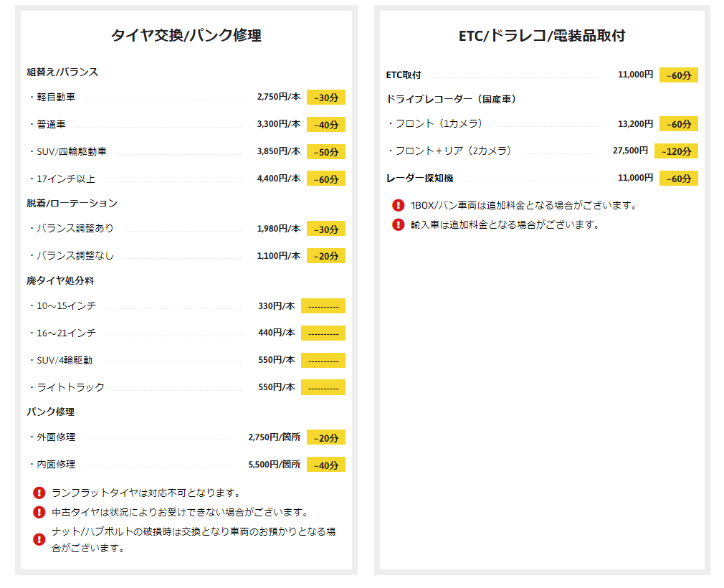Viewport: 724px width, 588px height.
Task: Click the ~50分 badge for SUV/四輪駆動車
Action: pyautogui.click(x=326, y=152)
